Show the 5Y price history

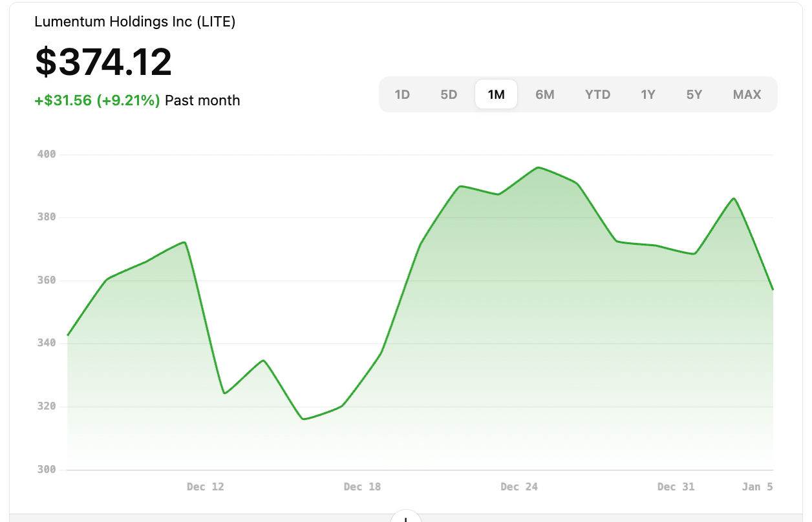coord(694,94)
